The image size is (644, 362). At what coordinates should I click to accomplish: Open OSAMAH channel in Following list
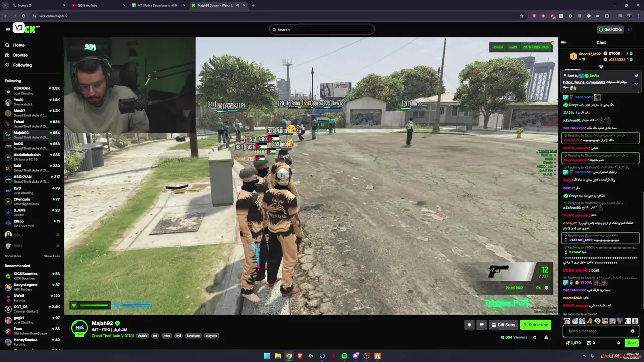32,90
